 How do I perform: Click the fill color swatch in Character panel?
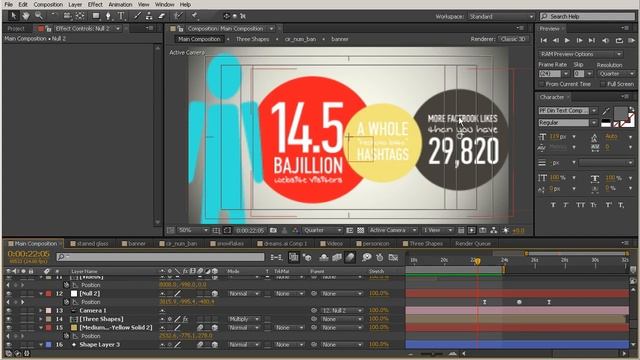pyautogui.click(x=620, y=113)
